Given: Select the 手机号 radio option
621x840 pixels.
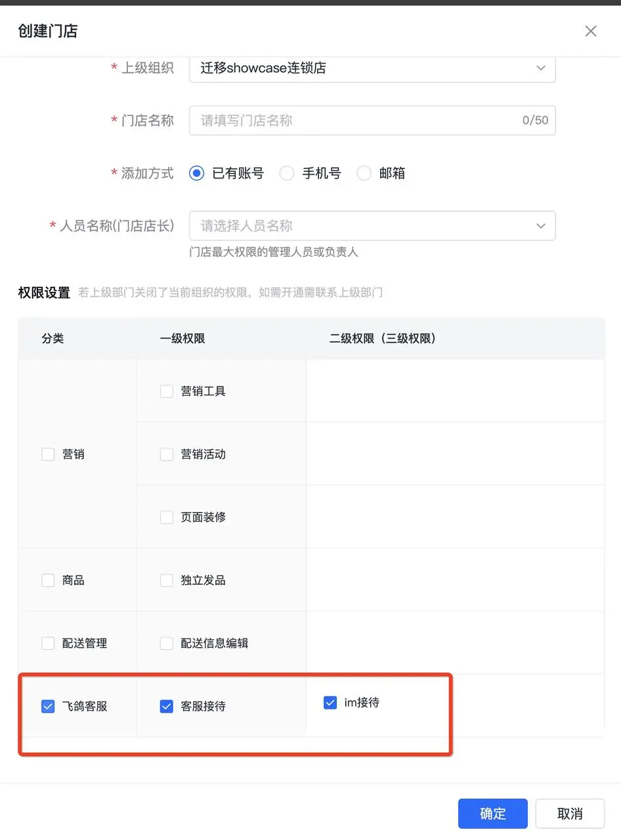Looking at the screenshot, I should point(287,173).
